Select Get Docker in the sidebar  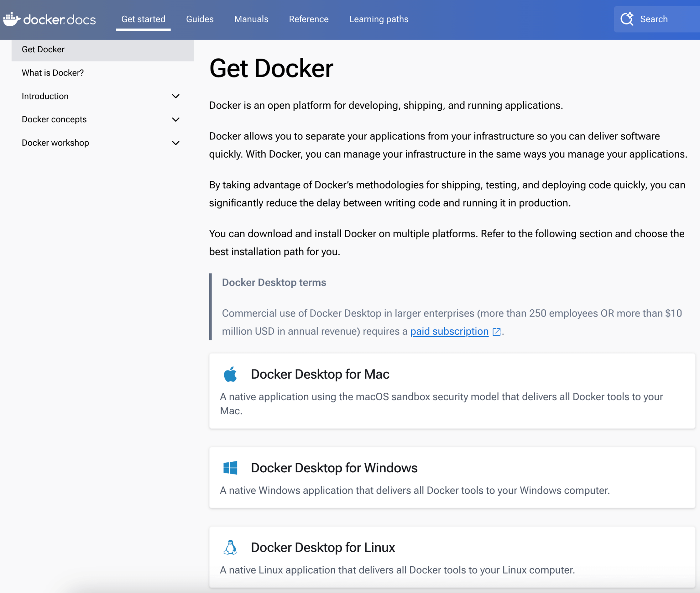point(103,50)
